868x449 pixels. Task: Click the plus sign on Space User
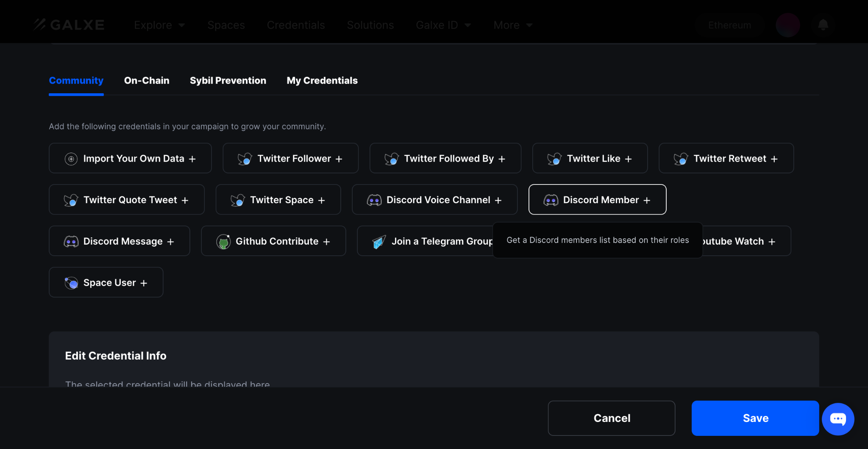pos(144,283)
